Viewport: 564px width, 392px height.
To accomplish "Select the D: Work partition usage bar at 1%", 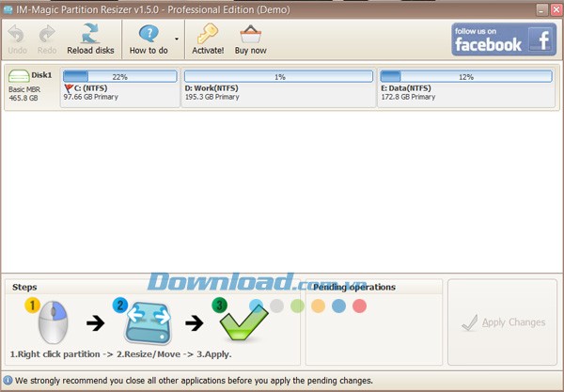I will 278,76.
